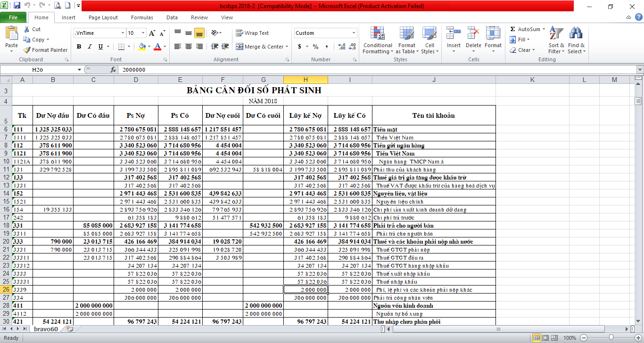Screen dimensions: 644x343
Task: Click the Insert Worksheet tab icon
Action: pos(70,329)
